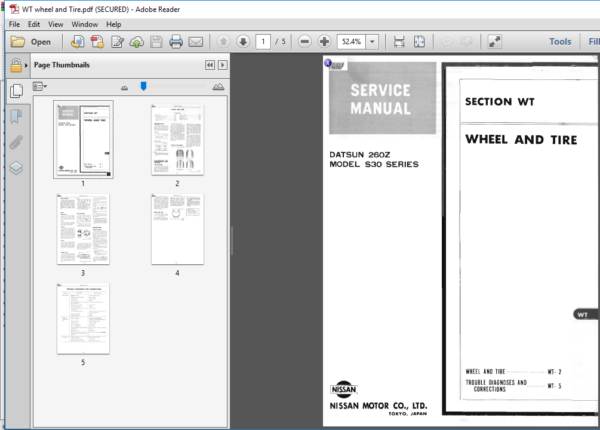Click 'SECTION WT' text on the page

[x=499, y=101]
